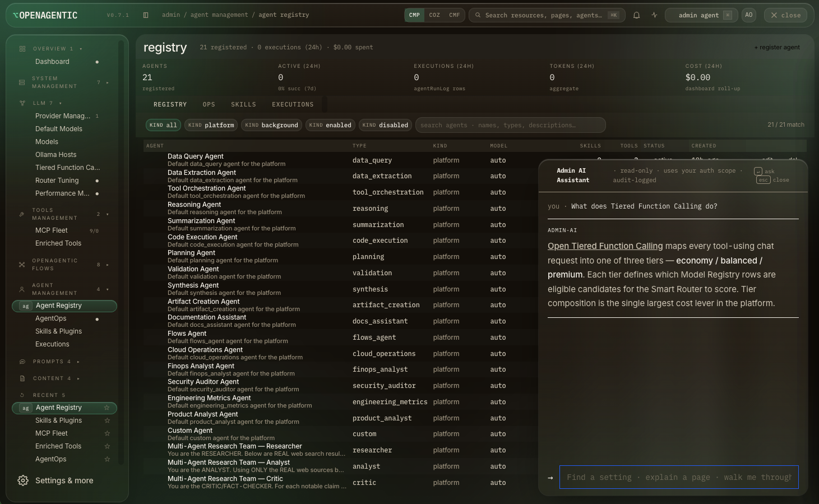Click the Overview grid icon in sidebar
The width and height of the screenshot is (819, 504).
22,49
